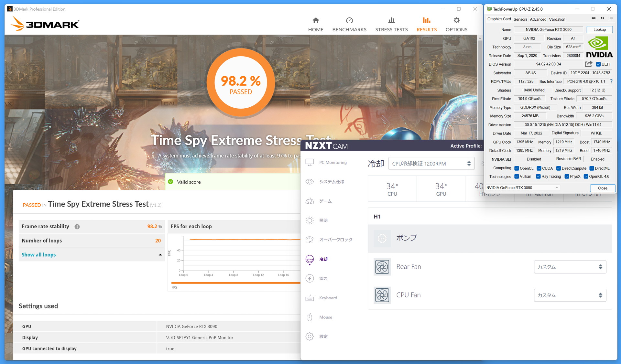Open 電力 power section in NZXT CAM
Screen dimensions: 621x364
click(x=317, y=278)
